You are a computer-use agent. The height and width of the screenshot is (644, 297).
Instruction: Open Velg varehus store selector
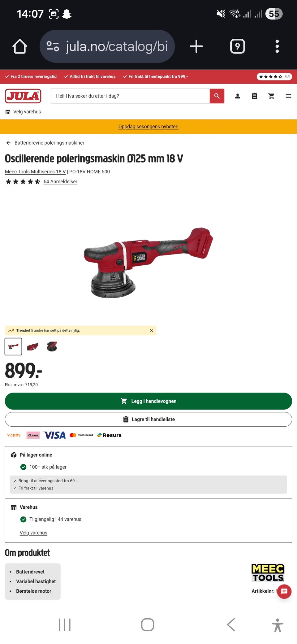pyautogui.click(x=23, y=112)
